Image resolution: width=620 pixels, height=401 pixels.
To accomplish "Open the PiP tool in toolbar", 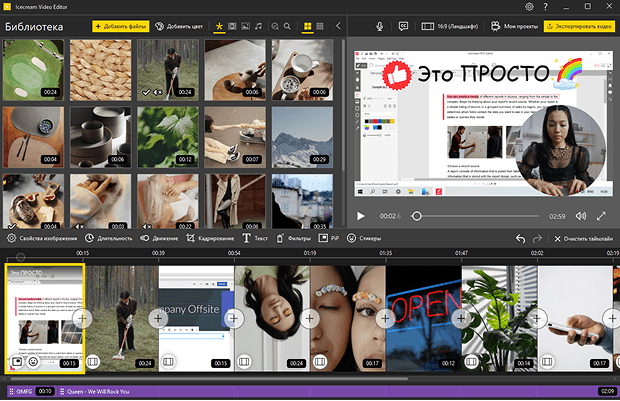I will click(x=329, y=238).
